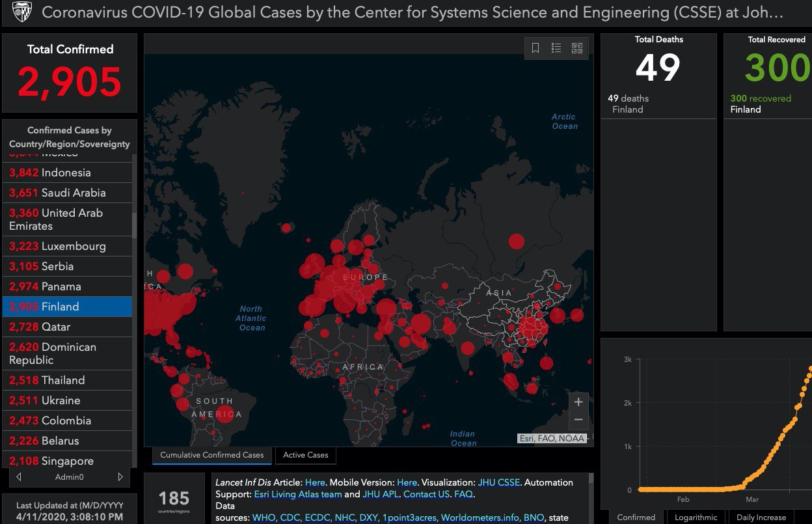Select the Daily Increase chart tab

[x=761, y=517]
